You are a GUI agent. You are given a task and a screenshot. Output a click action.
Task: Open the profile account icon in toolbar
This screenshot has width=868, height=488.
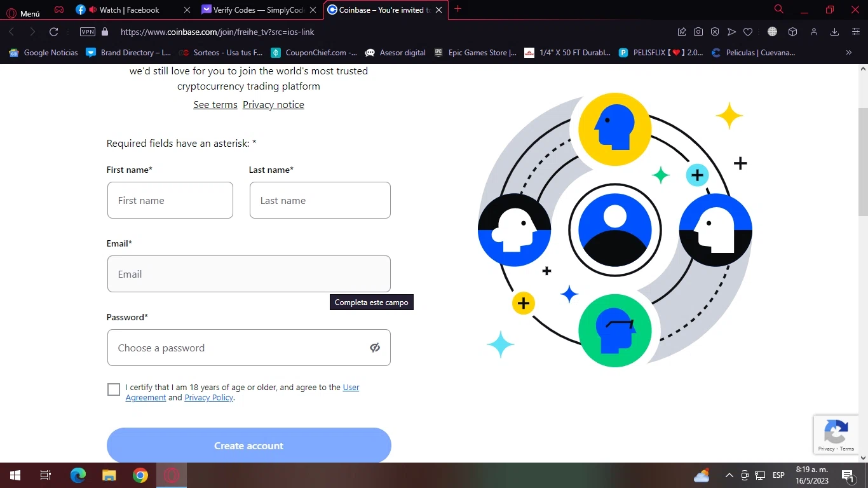[x=814, y=32]
